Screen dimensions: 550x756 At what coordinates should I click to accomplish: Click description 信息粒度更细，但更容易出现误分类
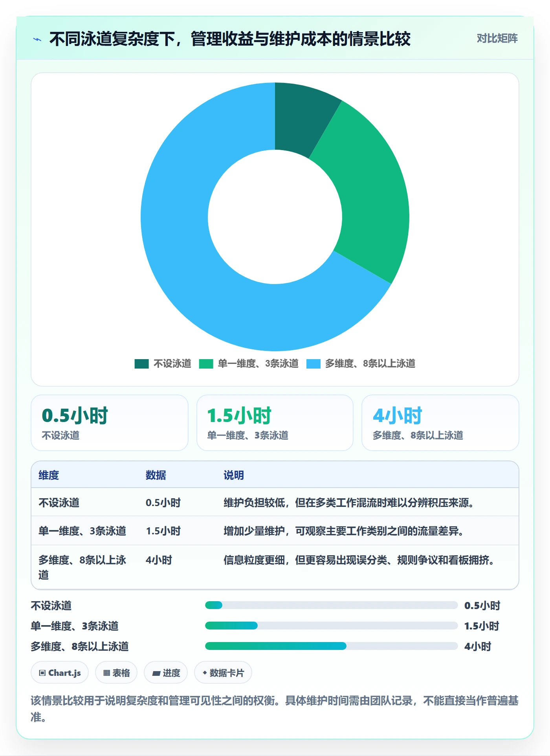(359, 560)
